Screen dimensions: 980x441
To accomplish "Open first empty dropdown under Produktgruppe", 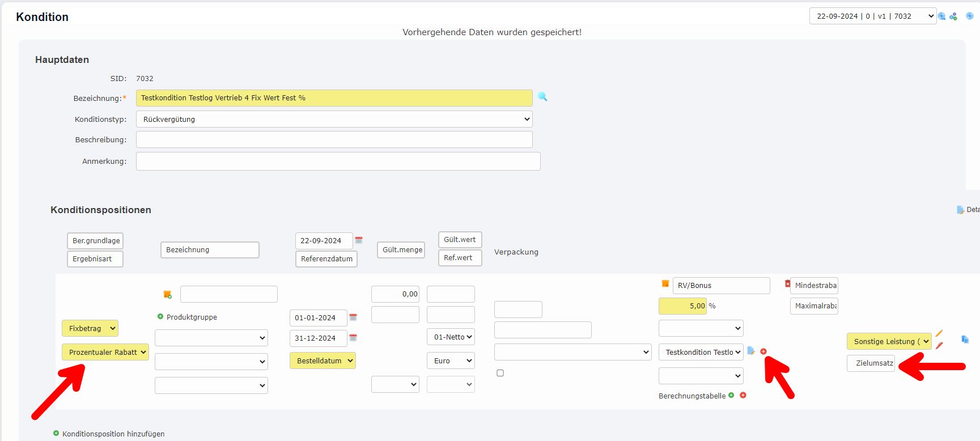I will [x=211, y=338].
